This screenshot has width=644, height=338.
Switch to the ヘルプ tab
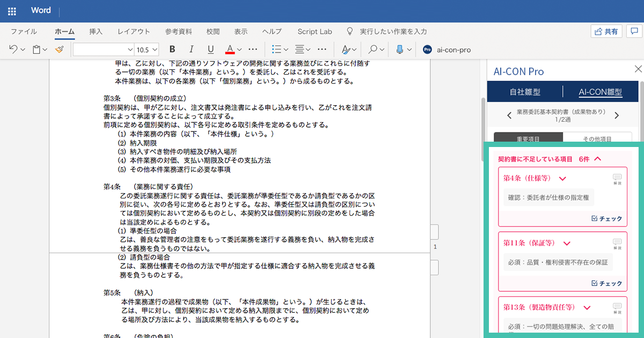tap(272, 32)
